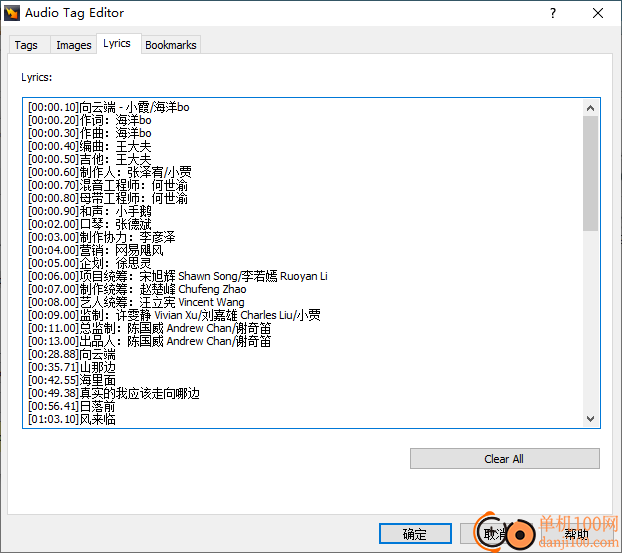
Task: Click the line '[00:04.00]营销：网易飓风'
Action: tap(96, 250)
